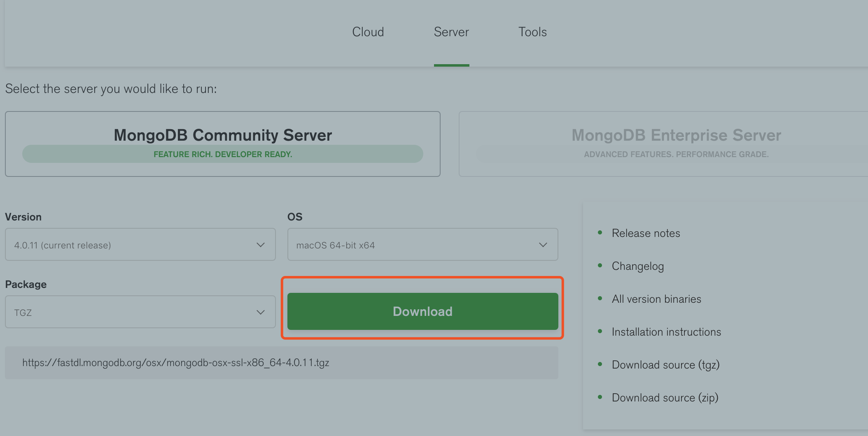Click the chevron arrow in Package field
This screenshot has width=868, height=436.
click(260, 312)
